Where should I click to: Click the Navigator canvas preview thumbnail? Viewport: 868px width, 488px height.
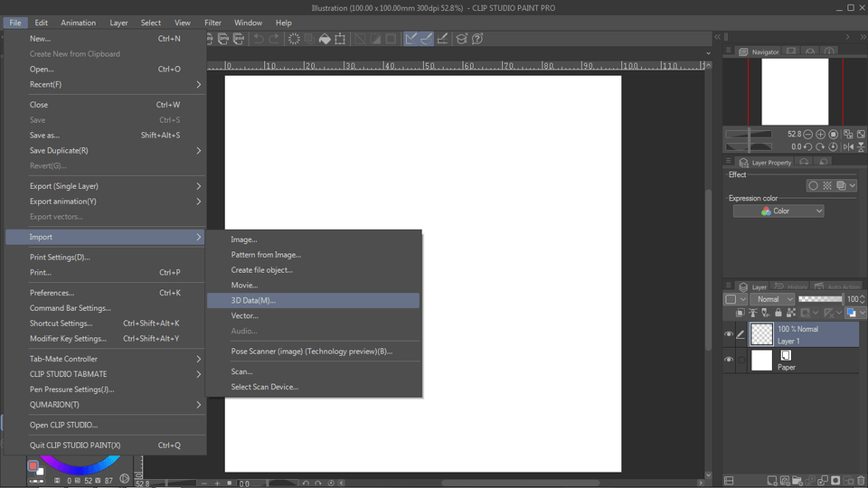(795, 92)
